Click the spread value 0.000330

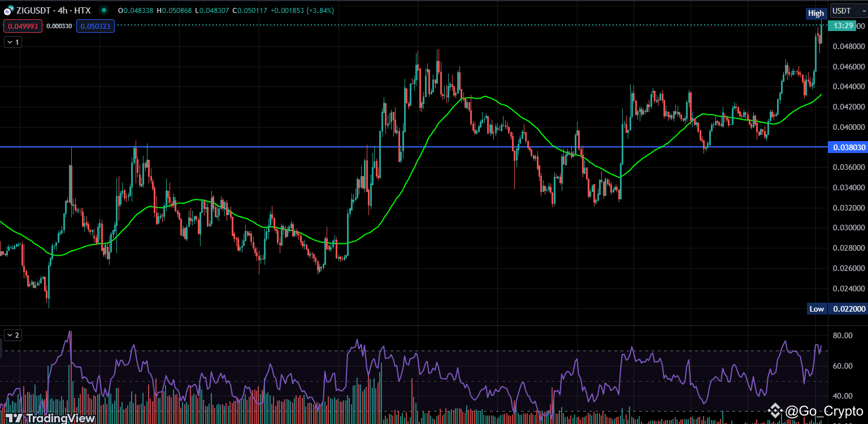point(59,26)
